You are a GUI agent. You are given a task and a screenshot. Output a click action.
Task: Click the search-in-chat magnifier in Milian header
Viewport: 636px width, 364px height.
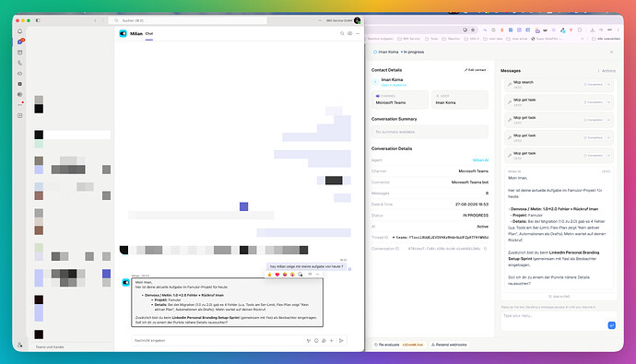coord(342,34)
